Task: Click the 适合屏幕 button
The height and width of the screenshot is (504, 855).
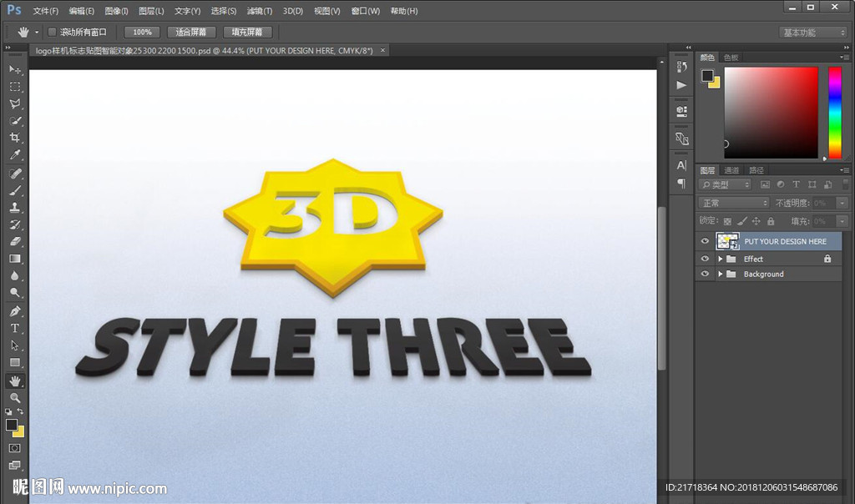Action: pyautogui.click(x=191, y=32)
